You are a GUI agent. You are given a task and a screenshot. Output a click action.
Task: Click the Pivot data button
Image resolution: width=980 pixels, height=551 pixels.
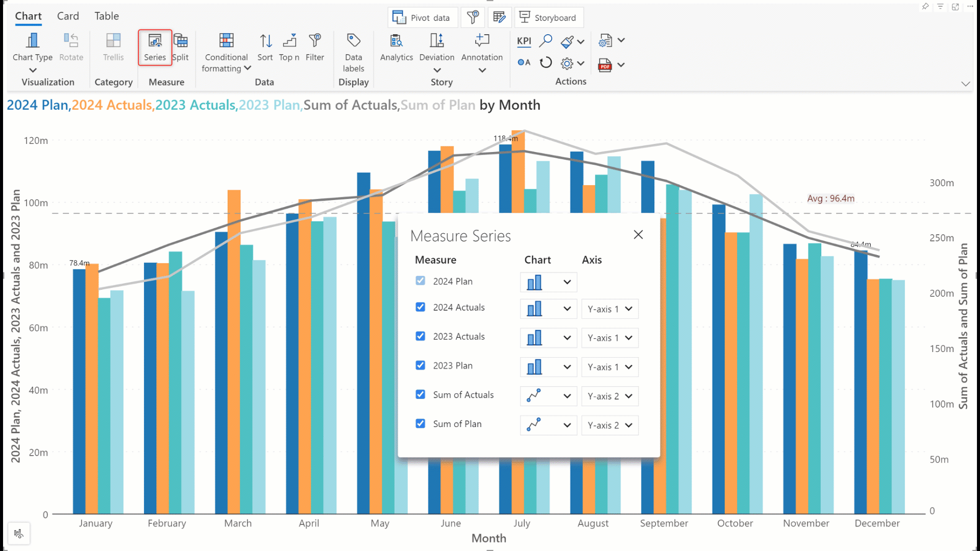point(422,17)
